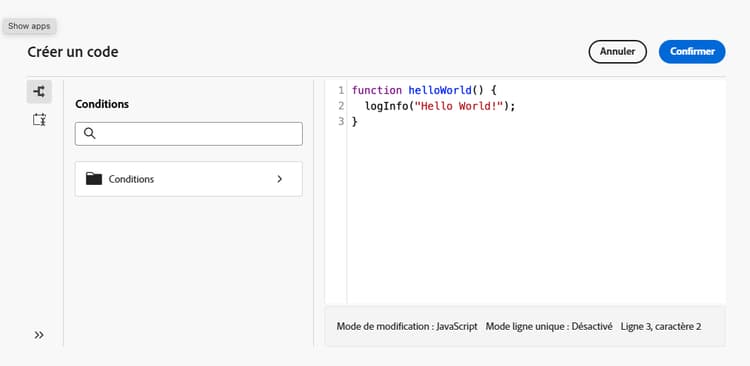Click line number 2 in the gutter
The image size is (750, 366).
click(x=341, y=106)
